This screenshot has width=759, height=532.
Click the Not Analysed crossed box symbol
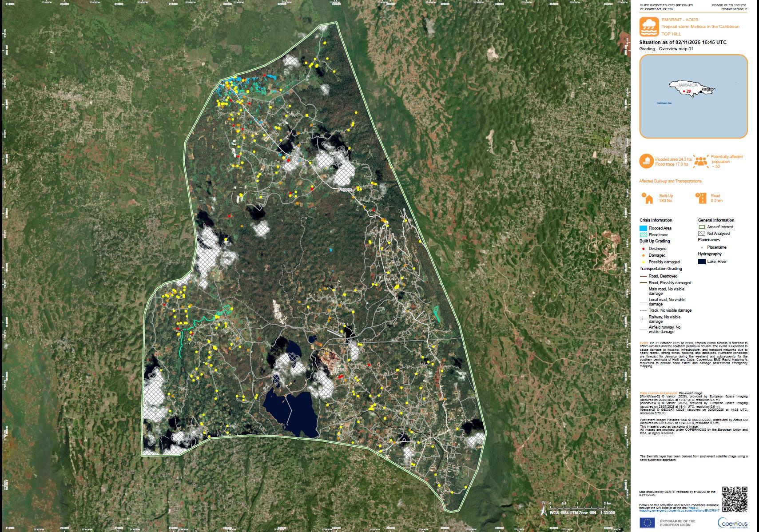pyautogui.click(x=702, y=233)
